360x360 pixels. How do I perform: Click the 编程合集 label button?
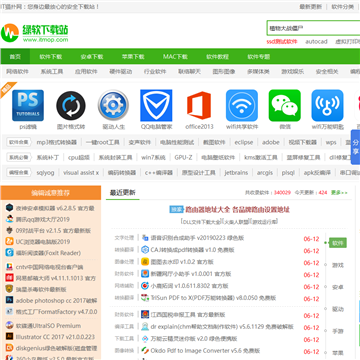click(18, 173)
